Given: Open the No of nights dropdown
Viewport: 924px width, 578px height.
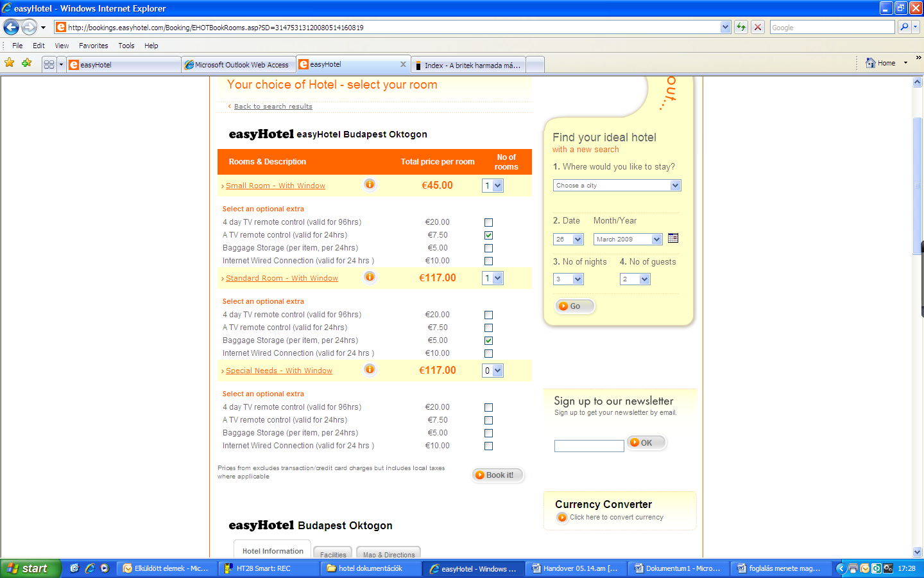Looking at the screenshot, I should click(x=568, y=279).
